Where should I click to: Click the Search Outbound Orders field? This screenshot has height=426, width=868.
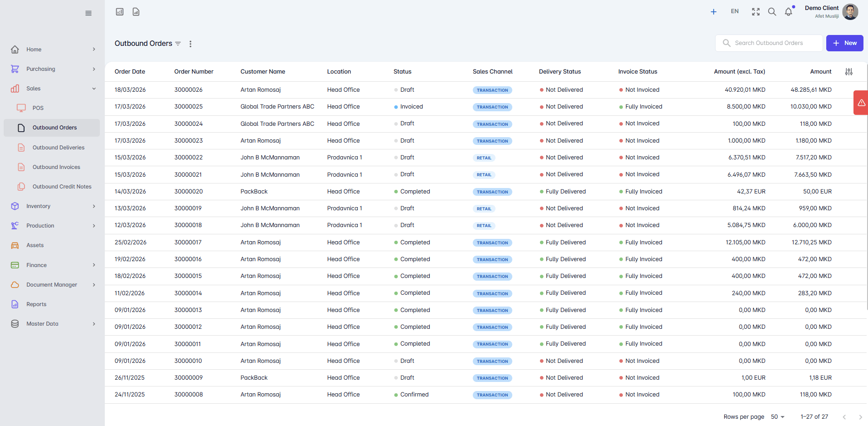[769, 43]
